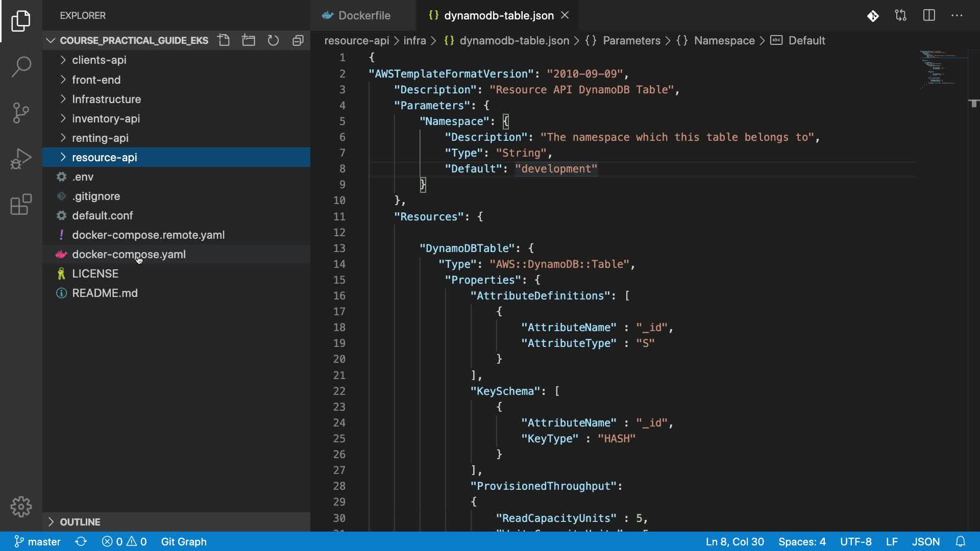Open Run and Debug view

(21, 159)
